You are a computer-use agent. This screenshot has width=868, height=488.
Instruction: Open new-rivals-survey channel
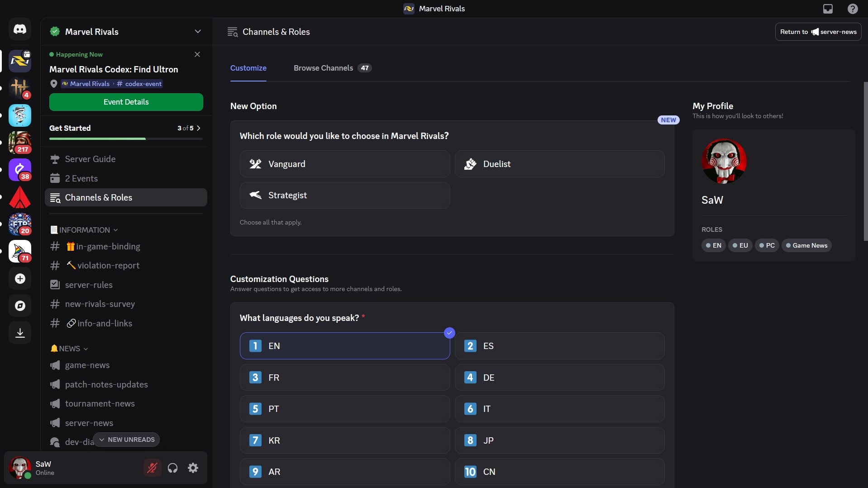[126, 304]
